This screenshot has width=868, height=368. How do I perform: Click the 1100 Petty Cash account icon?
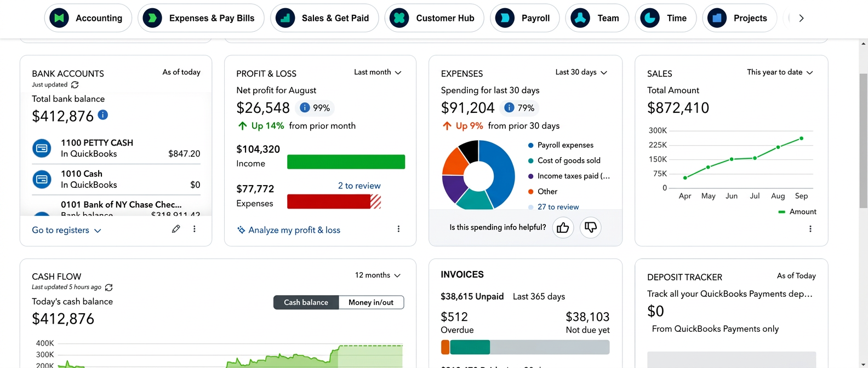(x=42, y=148)
